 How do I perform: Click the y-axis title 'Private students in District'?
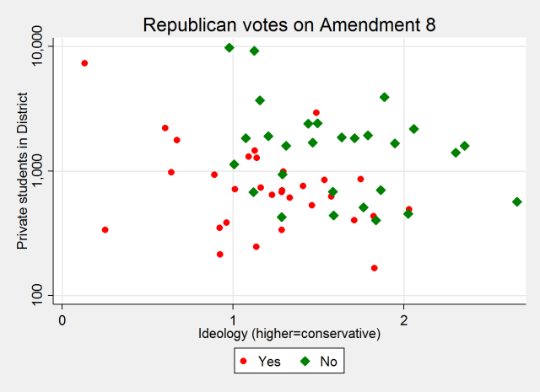[23, 171]
